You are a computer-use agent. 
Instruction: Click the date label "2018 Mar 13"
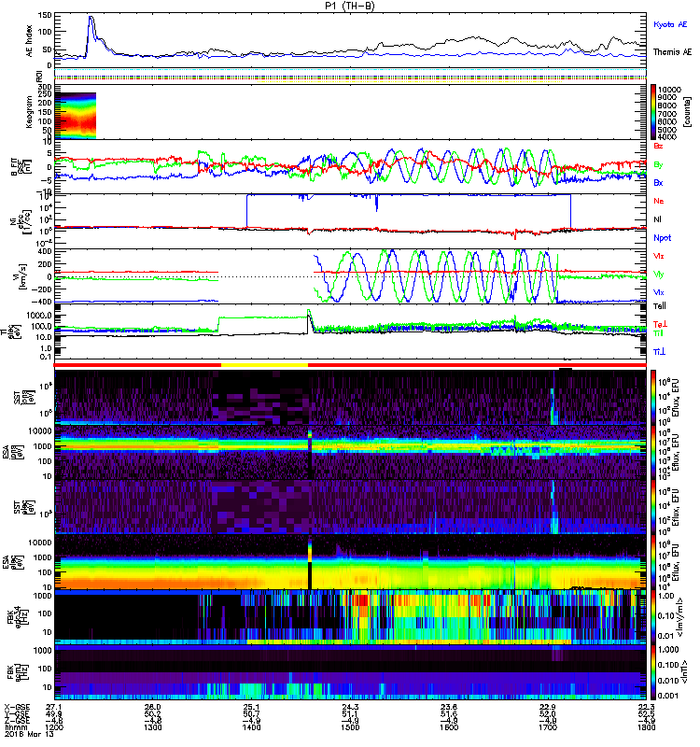[x=29, y=734]
